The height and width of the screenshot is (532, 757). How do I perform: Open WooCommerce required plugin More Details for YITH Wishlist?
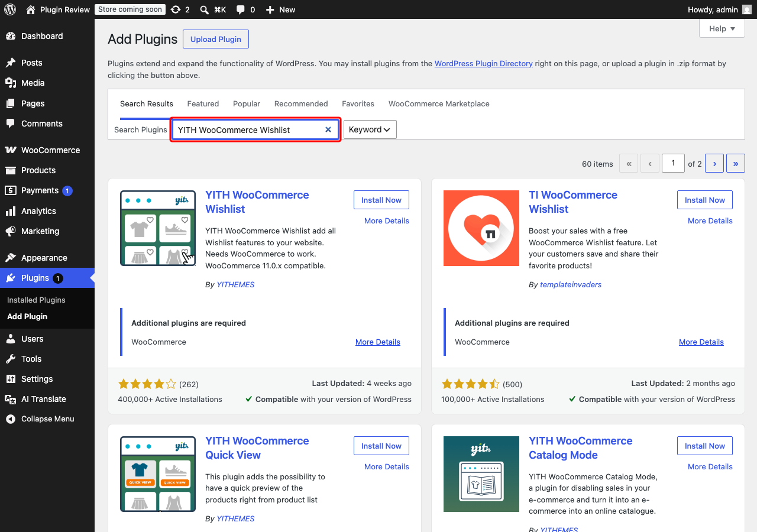tap(378, 342)
